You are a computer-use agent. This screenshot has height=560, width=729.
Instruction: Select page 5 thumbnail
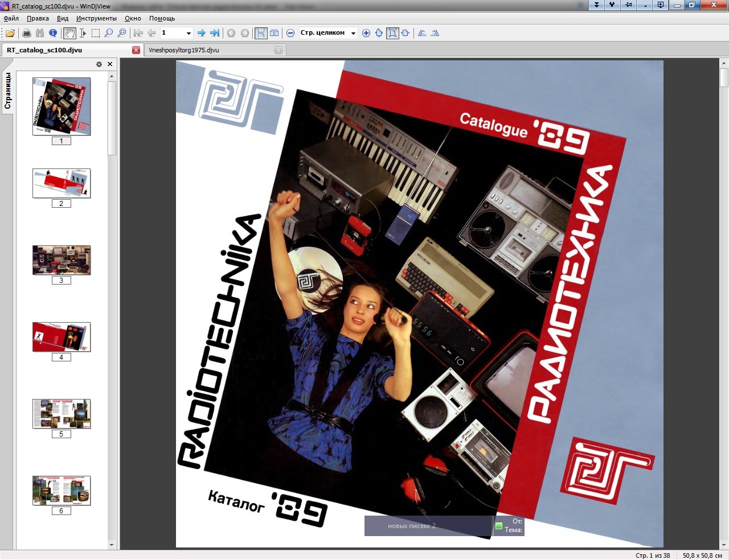tap(62, 414)
